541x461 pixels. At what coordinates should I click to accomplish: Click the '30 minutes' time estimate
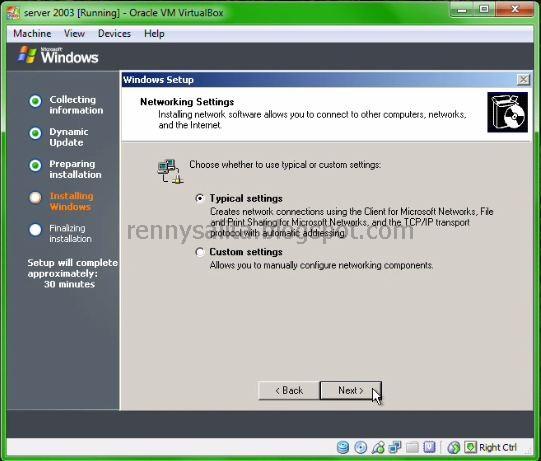[x=69, y=284]
